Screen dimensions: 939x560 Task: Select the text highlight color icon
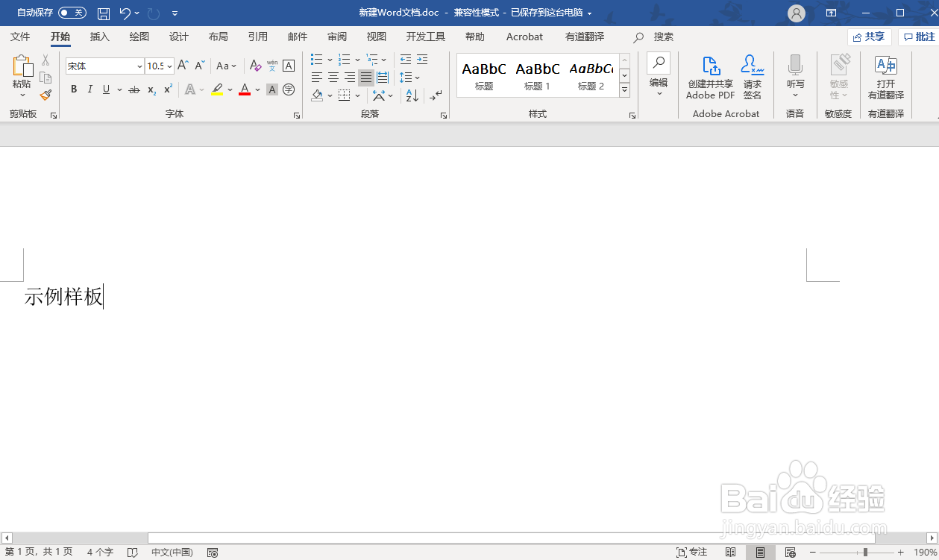coord(217,89)
